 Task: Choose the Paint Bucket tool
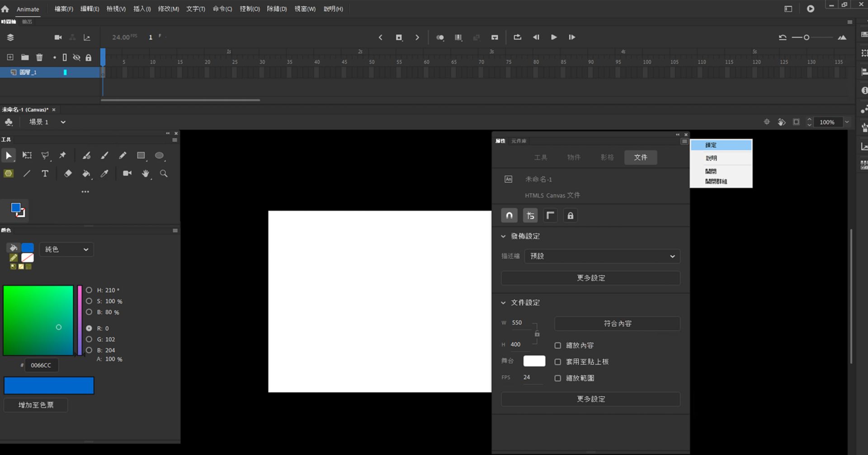[86, 174]
